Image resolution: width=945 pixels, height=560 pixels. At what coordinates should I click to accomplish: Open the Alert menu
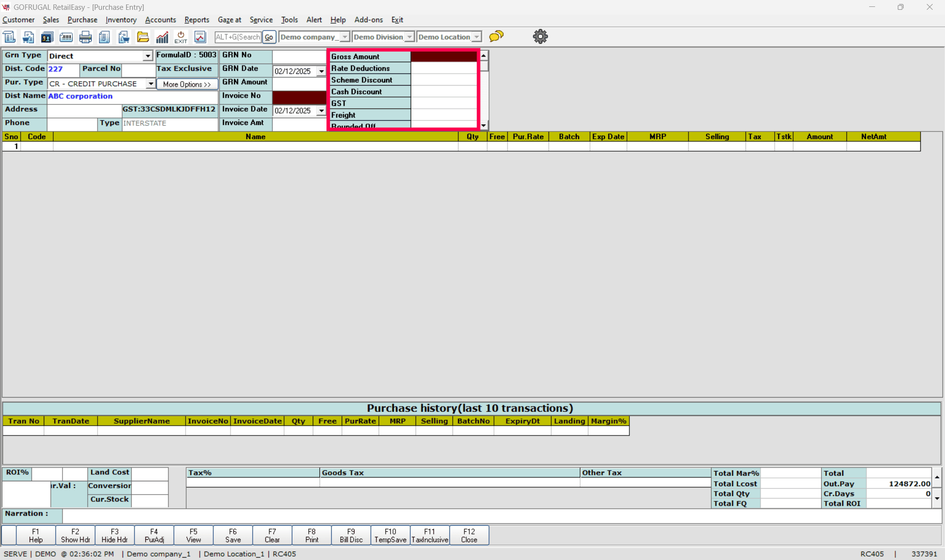[314, 20]
